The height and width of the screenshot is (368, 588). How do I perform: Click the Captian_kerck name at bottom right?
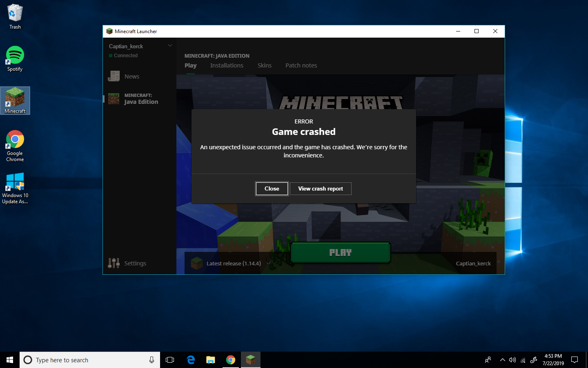(473, 263)
